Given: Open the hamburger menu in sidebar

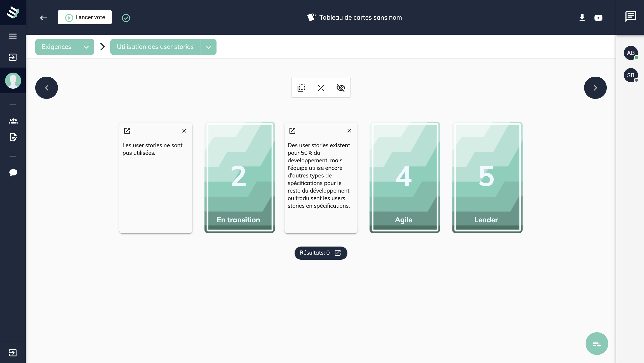Looking at the screenshot, I should (x=13, y=36).
